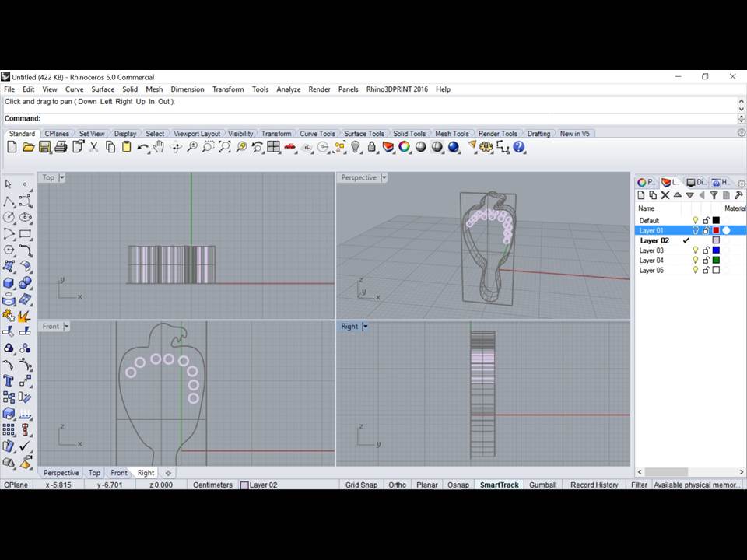
Task: Delete layer using the X icon
Action: [x=665, y=195]
